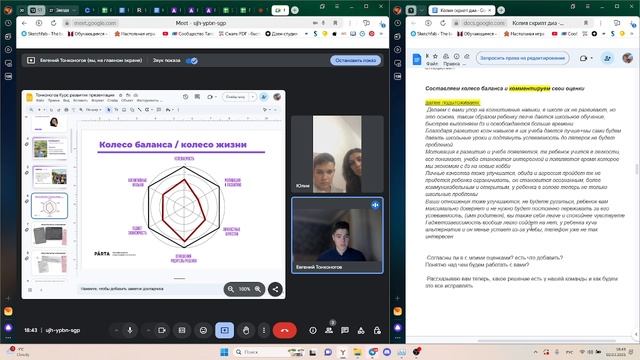Request edit access in Google Docs
The height and width of the screenshot is (360, 640).
pyautogui.click(x=522, y=58)
